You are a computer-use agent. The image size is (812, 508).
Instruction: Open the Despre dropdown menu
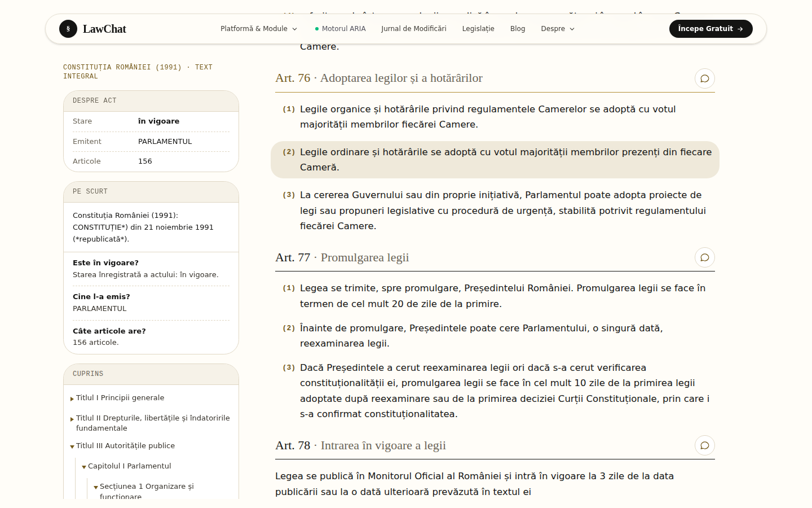click(x=558, y=29)
